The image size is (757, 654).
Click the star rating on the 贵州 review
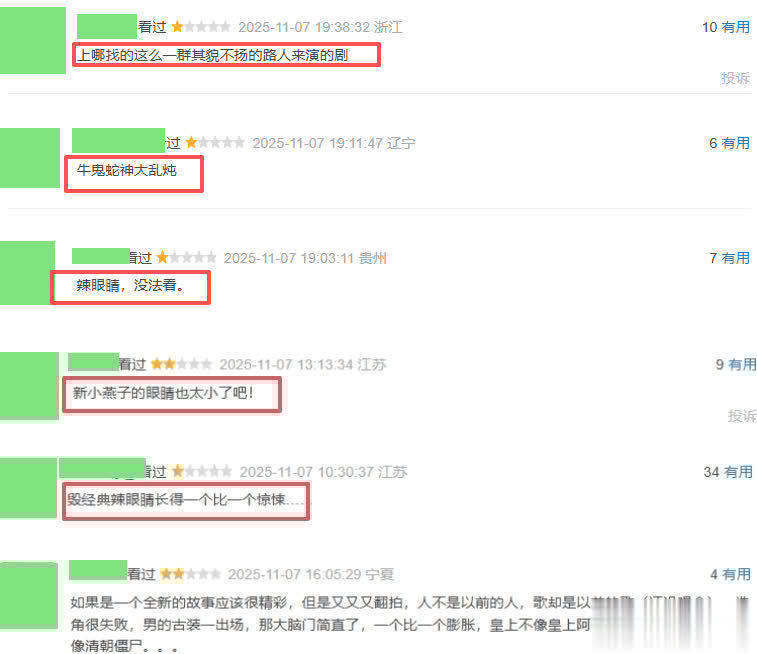186,257
